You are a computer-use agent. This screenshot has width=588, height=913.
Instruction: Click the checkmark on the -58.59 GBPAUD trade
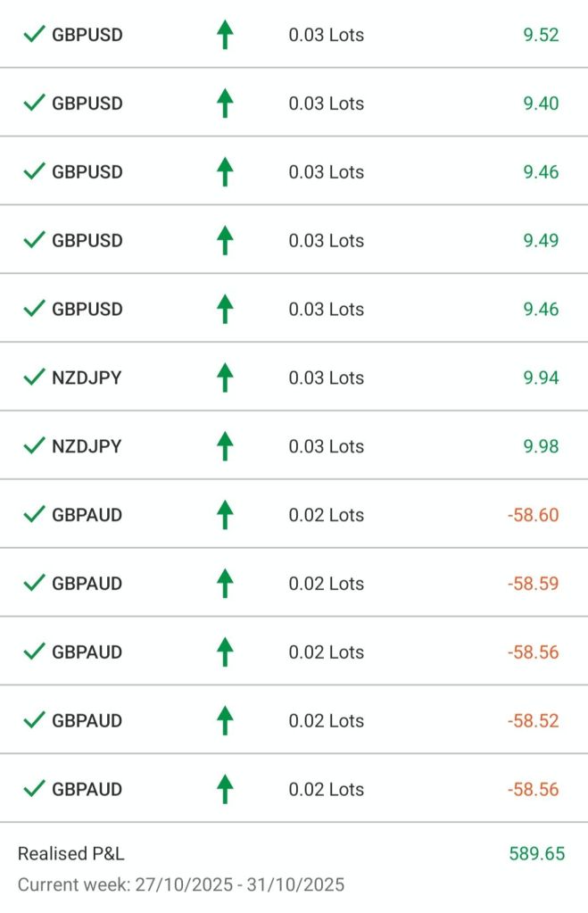(x=34, y=584)
